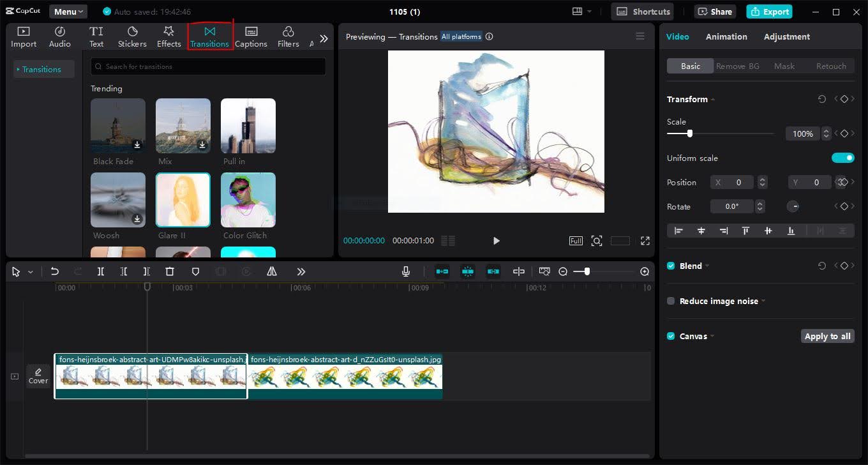Open the Filters panel
Screen dimensions: 868x465
pos(288,37)
